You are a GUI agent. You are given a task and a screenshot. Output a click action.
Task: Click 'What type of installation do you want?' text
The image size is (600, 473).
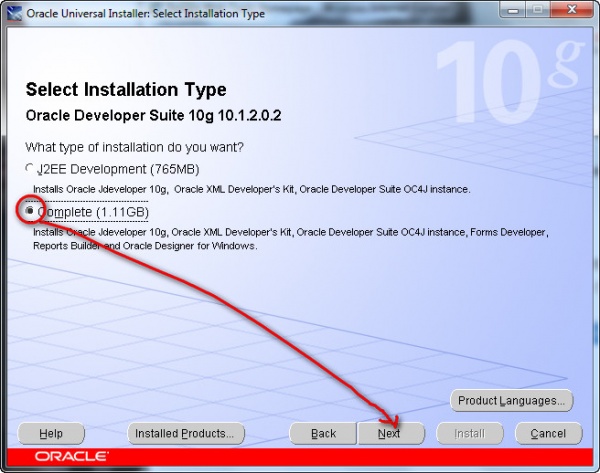click(134, 147)
